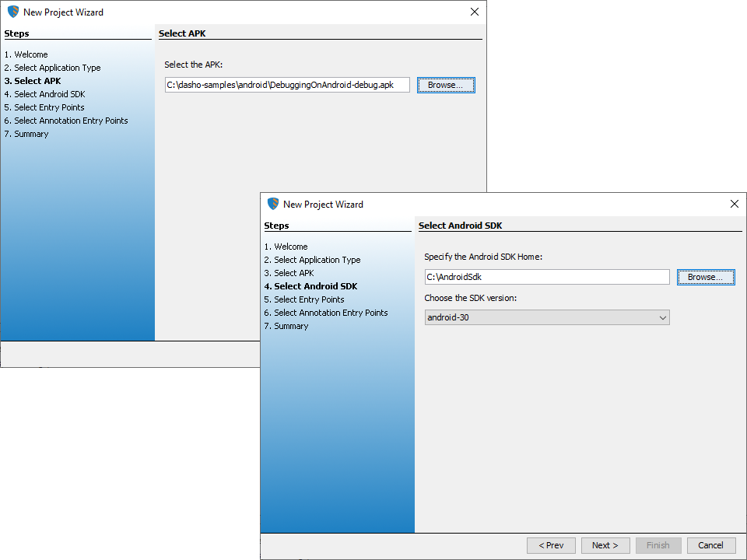Image resolution: width=747 pixels, height=560 pixels.
Task: Click Browse button for Android SDK Home
Action: coord(706,277)
